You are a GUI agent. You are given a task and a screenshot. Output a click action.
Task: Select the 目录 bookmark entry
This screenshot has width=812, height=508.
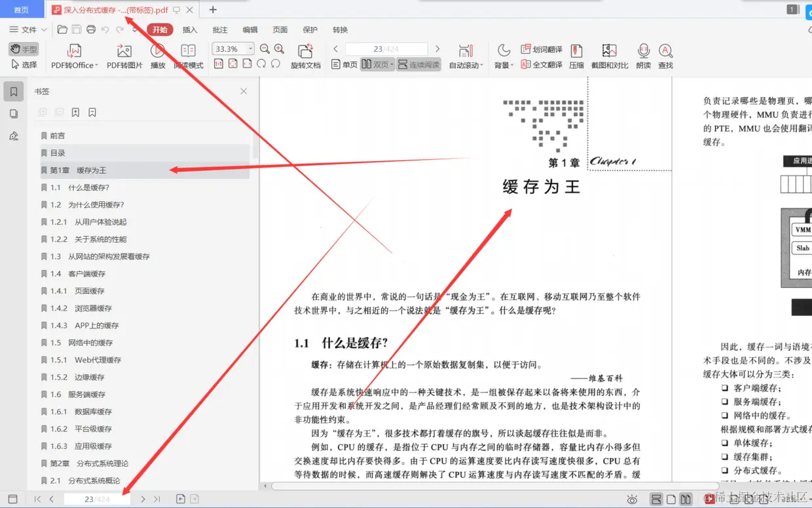click(x=145, y=153)
